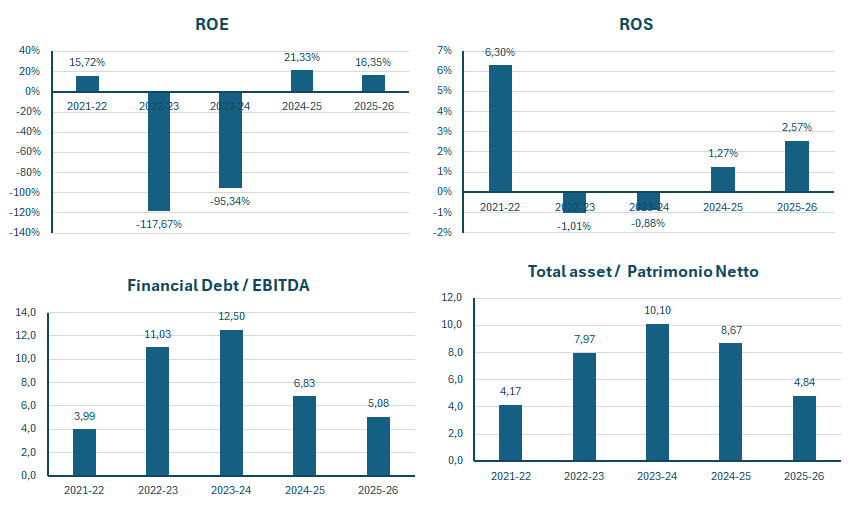Click the 7,97 Total asset data label
857x520 pixels.
584,339
